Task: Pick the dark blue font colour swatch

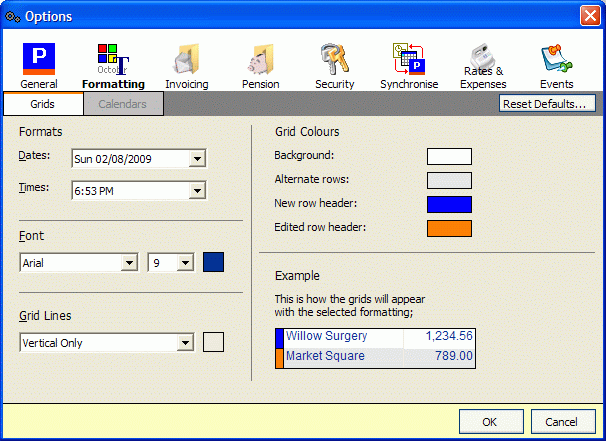Action: tap(213, 262)
